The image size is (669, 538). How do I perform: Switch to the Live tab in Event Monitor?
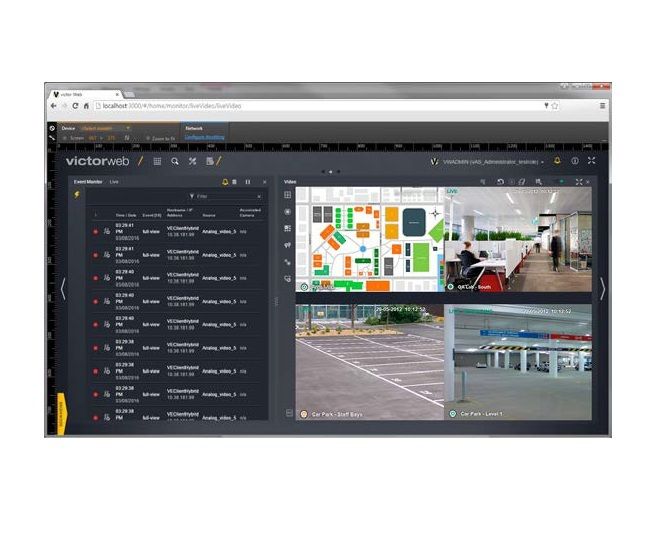click(114, 182)
